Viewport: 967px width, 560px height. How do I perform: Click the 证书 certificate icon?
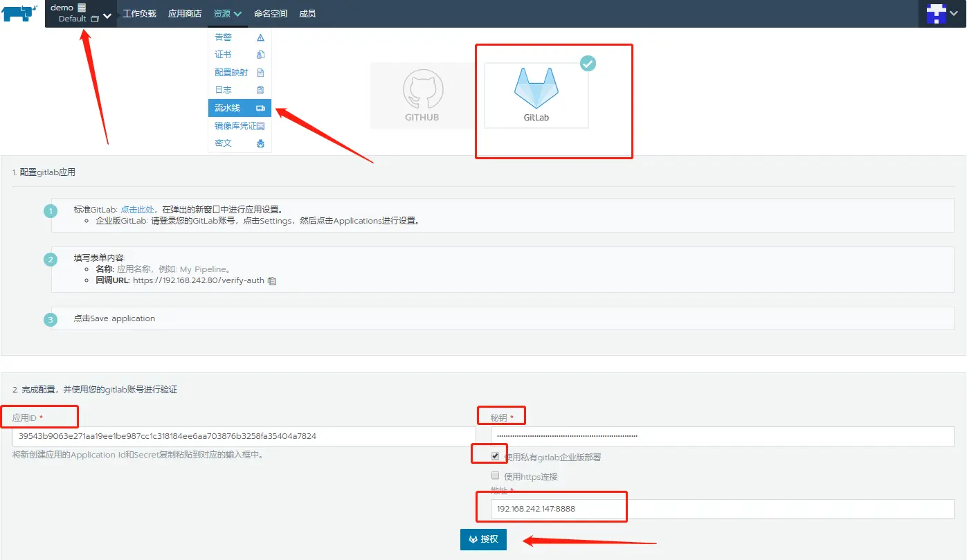pos(260,54)
